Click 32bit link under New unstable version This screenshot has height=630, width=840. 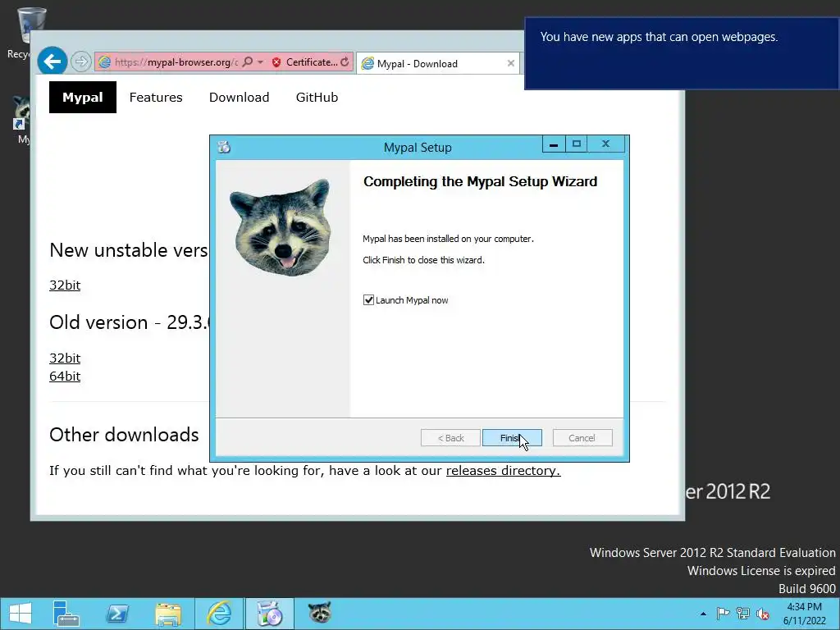[65, 285]
